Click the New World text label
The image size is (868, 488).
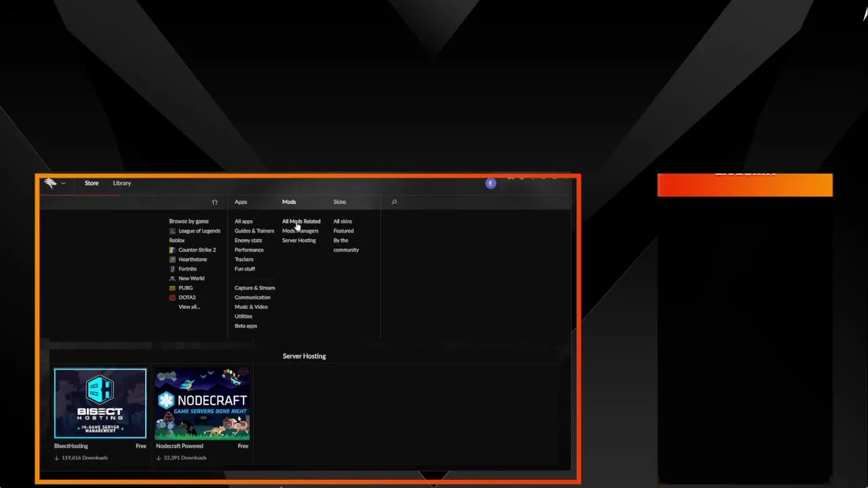click(191, 279)
